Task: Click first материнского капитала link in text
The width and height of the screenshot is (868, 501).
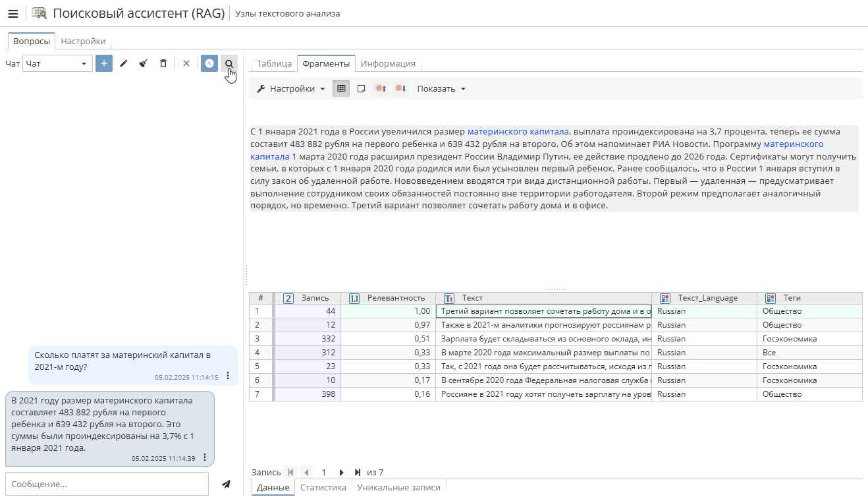Action: pos(518,131)
